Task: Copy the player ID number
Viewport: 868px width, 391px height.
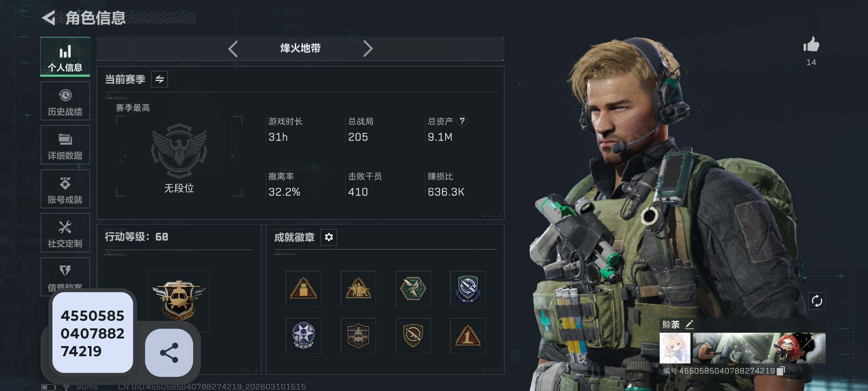Action: (781, 371)
